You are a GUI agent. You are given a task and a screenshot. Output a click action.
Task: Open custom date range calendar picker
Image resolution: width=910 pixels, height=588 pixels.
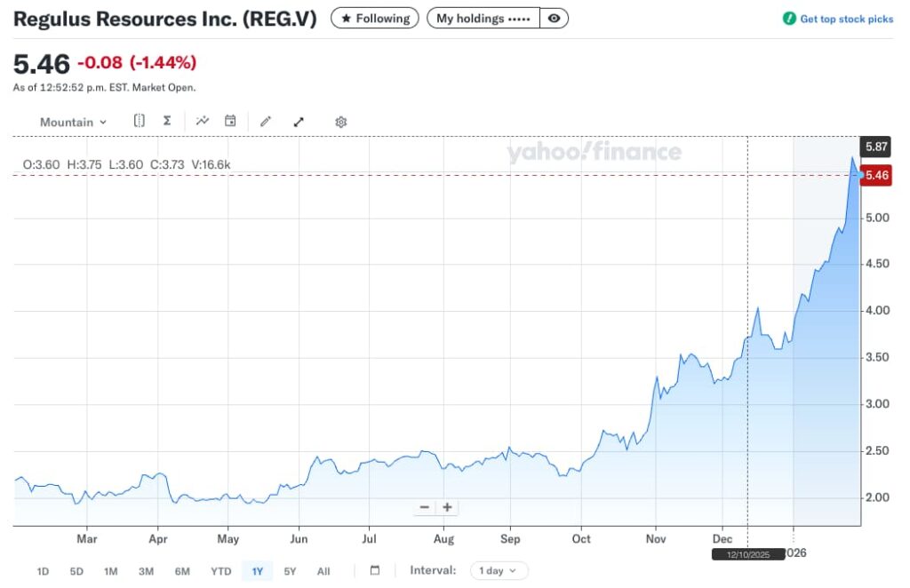coord(374,570)
